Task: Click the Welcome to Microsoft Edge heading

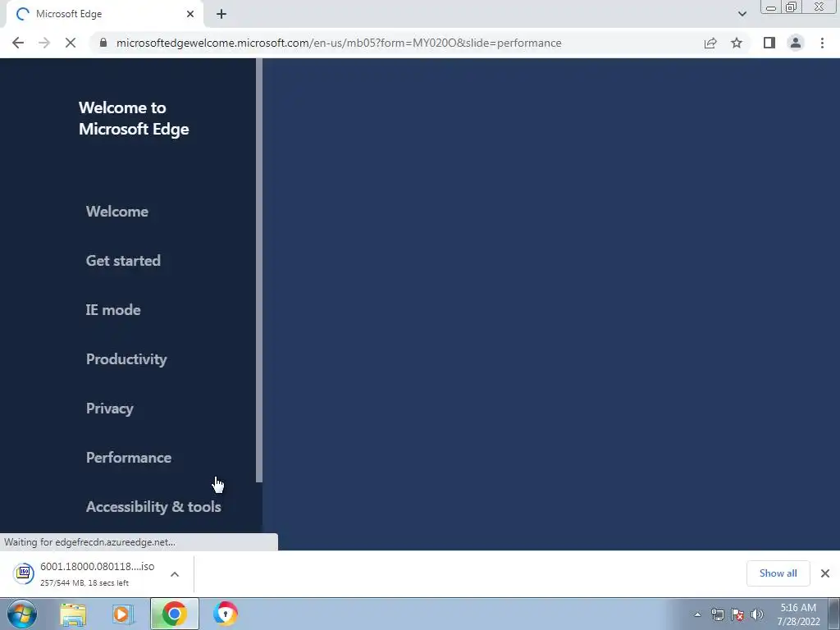Action: (134, 118)
